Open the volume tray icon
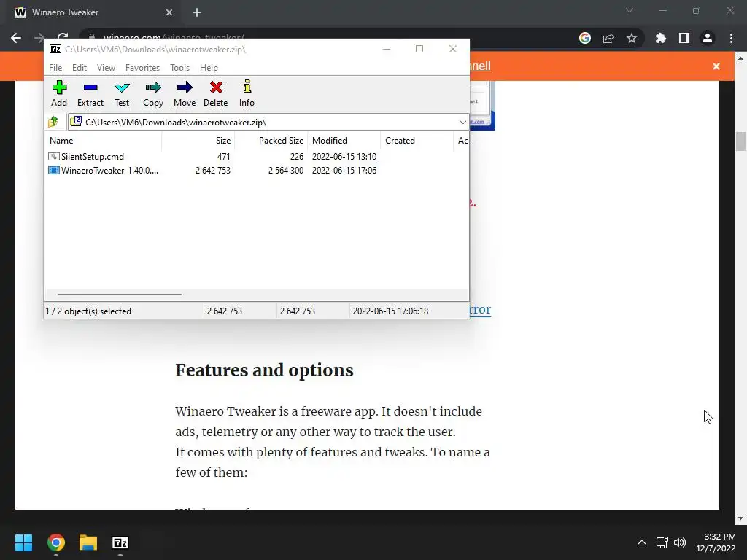Image resolution: width=747 pixels, height=560 pixels. point(680,542)
